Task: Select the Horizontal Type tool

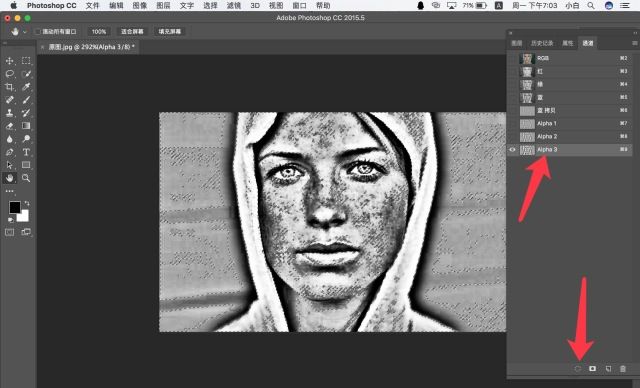Action: click(26, 152)
